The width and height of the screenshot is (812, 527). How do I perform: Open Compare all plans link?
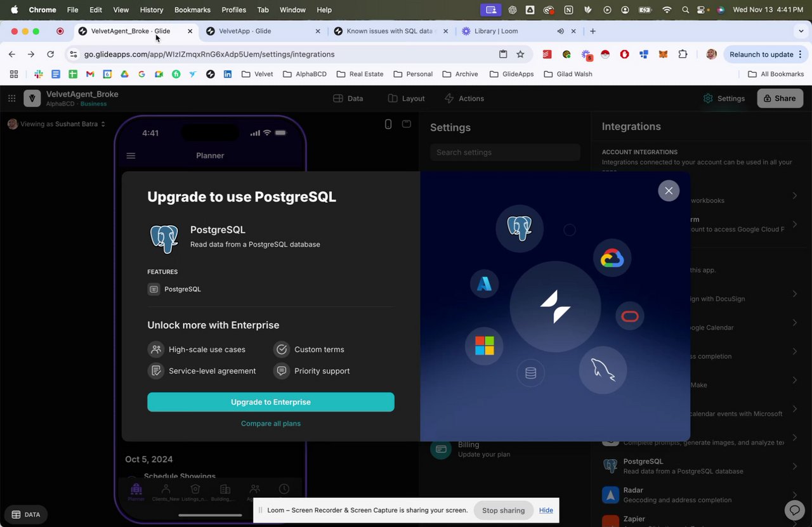tap(271, 424)
